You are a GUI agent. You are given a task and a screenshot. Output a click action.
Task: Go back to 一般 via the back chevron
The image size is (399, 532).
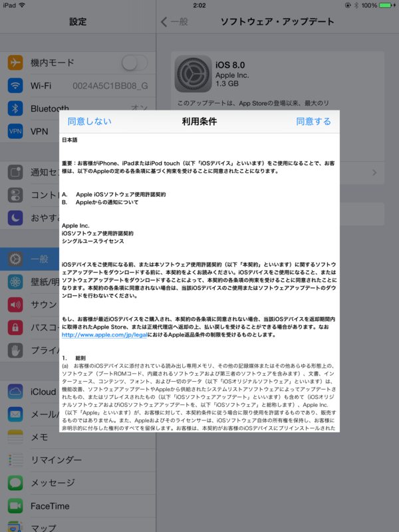(x=174, y=22)
